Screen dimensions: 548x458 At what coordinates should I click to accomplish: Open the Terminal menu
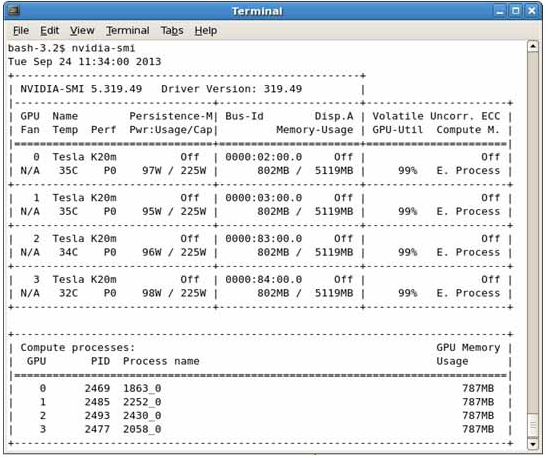pos(128,31)
